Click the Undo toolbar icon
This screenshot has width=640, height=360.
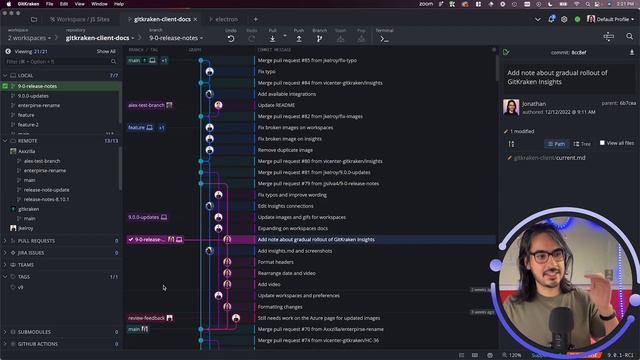click(231, 39)
